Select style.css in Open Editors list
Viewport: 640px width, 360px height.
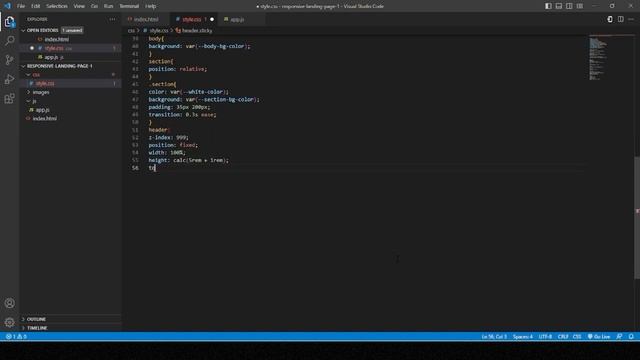(x=71, y=48)
